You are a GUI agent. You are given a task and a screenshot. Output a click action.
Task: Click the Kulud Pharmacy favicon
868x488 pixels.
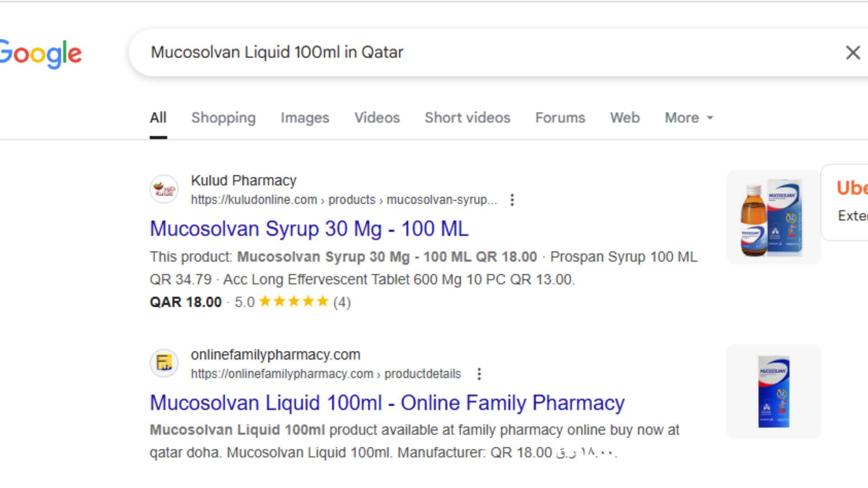pyautogui.click(x=164, y=189)
